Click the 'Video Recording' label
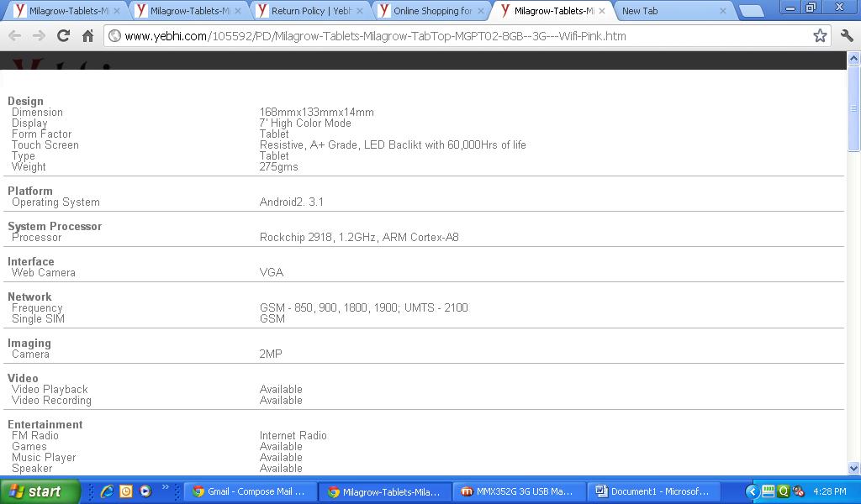 tap(51, 401)
